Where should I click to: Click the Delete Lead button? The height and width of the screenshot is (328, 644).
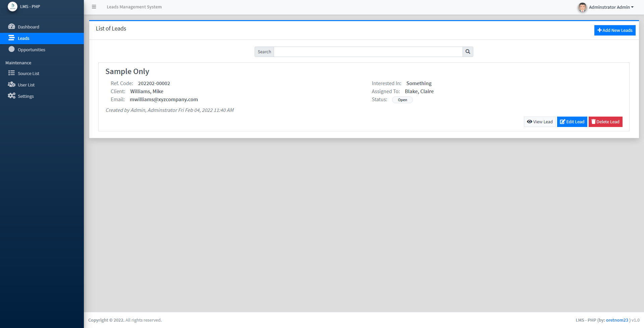coord(605,122)
